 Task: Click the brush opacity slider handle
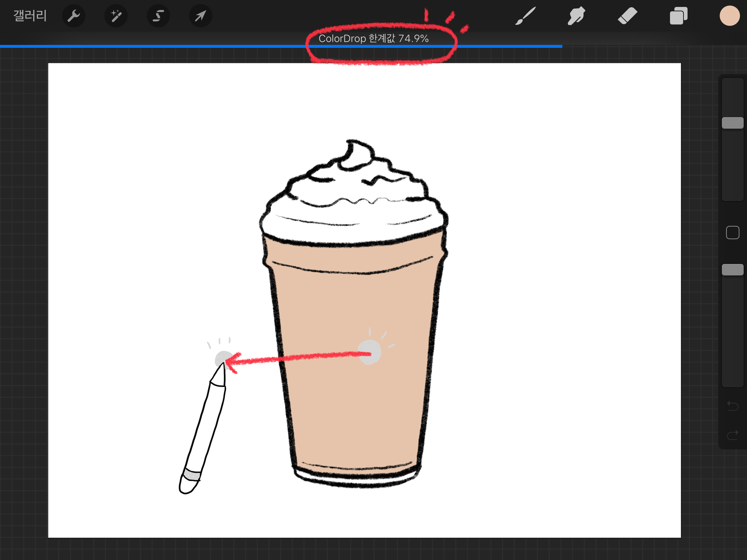coord(732,270)
